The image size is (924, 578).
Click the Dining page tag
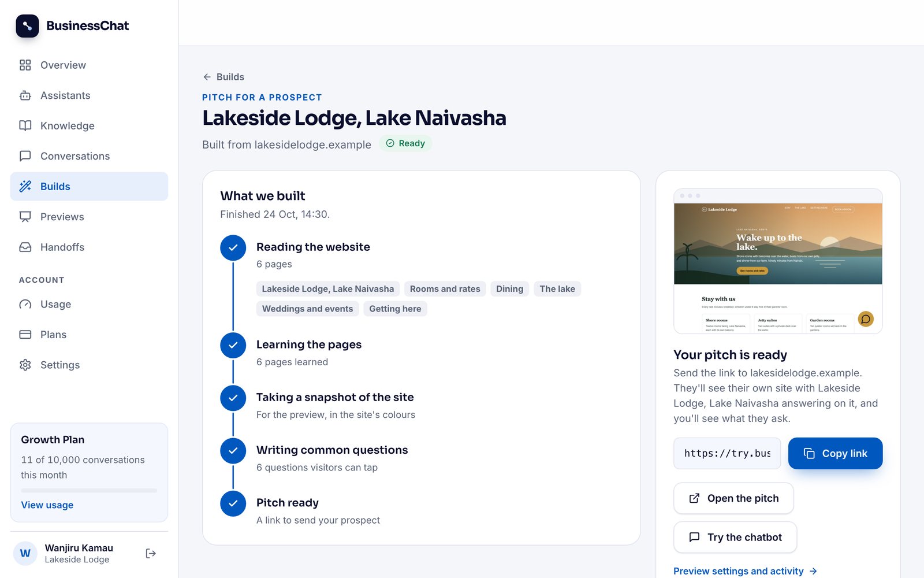509,289
